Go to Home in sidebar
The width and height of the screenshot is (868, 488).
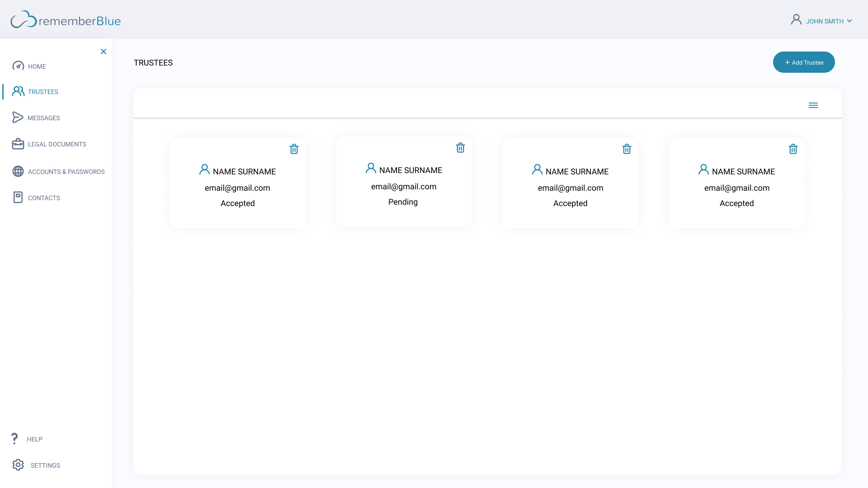[37, 66]
